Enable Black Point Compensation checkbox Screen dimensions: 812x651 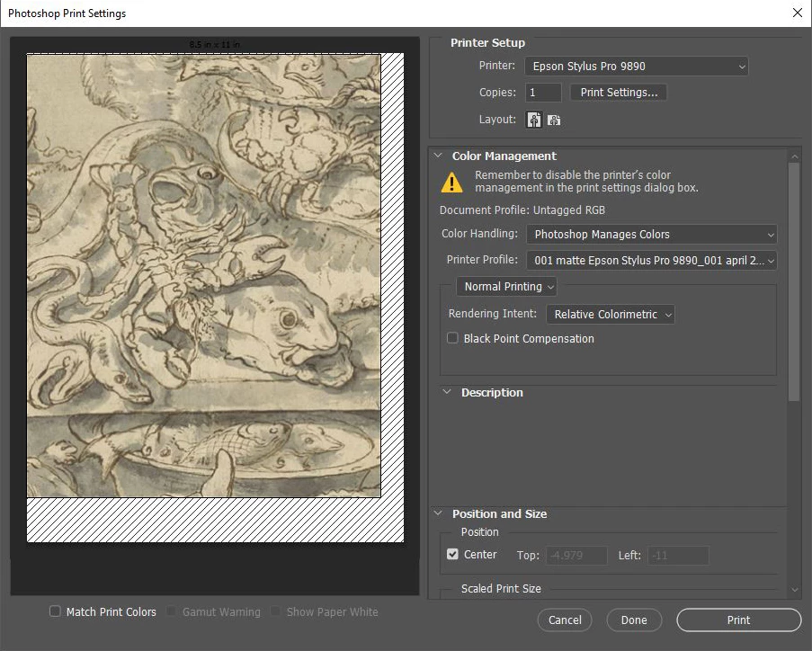coord(452,338)
